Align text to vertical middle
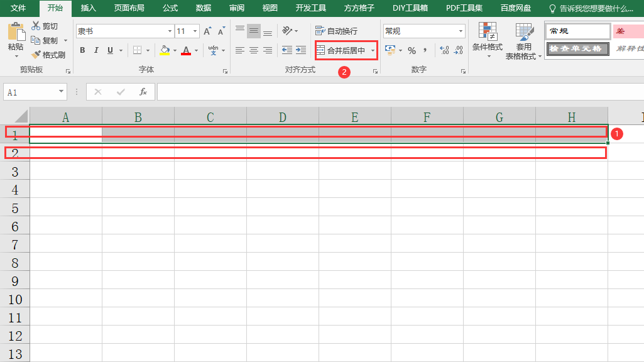The width and height of the screenshot is (644, 362). click(254, 31)
